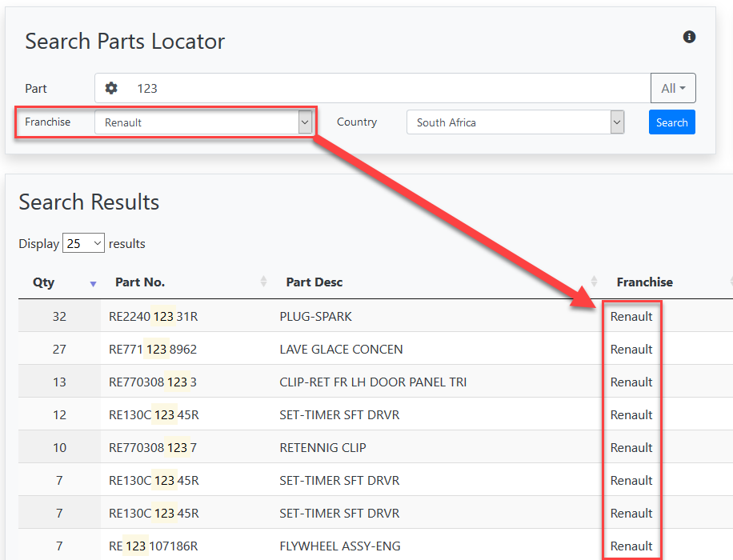The image size is (733, 560).
Task: Click the info icon beside Search Parts Locator
Action: (689, 37)
